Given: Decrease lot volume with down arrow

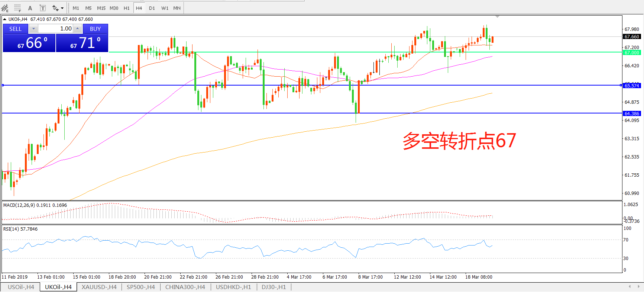Looking at the screenshot, I should 33,29.
